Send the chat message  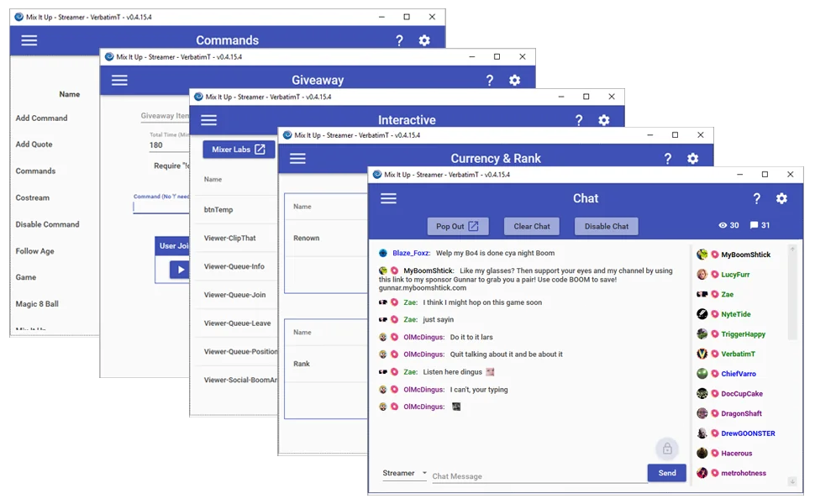click(666, 473)
